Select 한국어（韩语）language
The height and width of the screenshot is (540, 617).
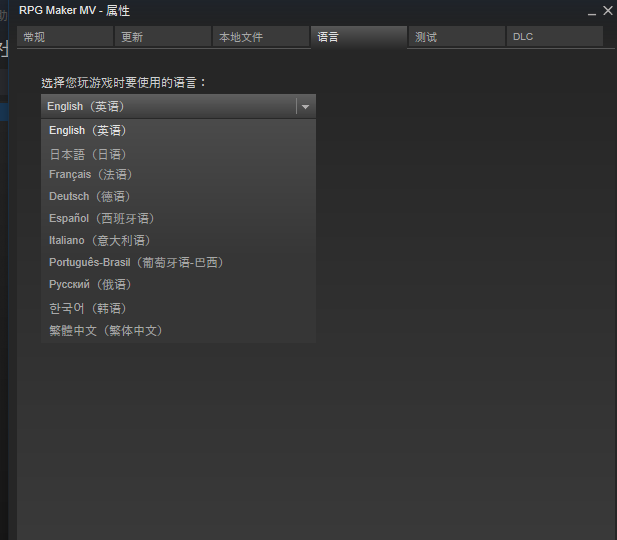pyautogui.click(x=178, y=308)
